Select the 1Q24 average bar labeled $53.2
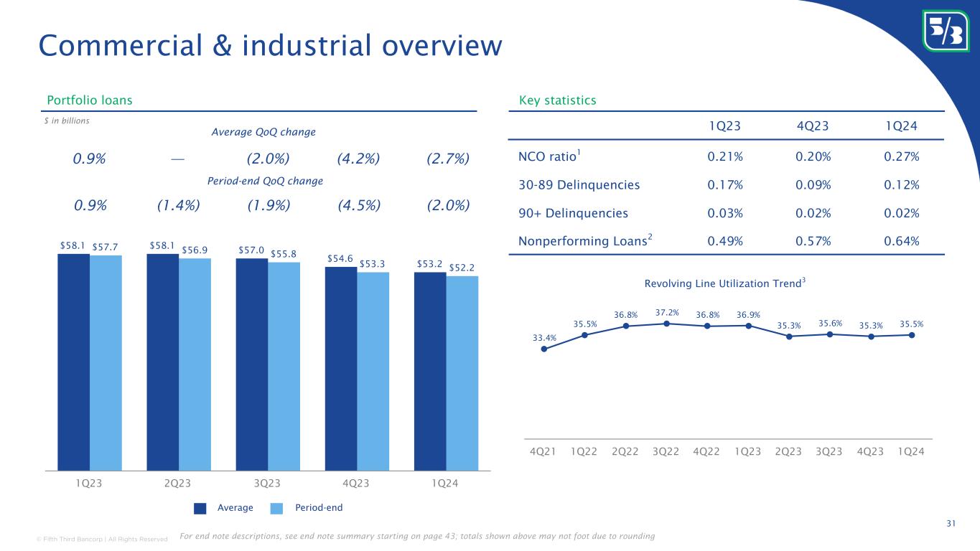This screenshot has width=980, height=551. click(430, 370)
